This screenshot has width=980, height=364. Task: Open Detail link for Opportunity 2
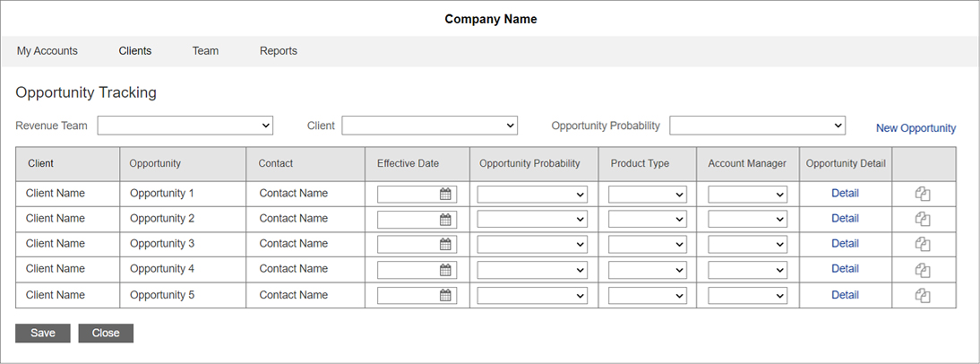[x=845, y=219]
